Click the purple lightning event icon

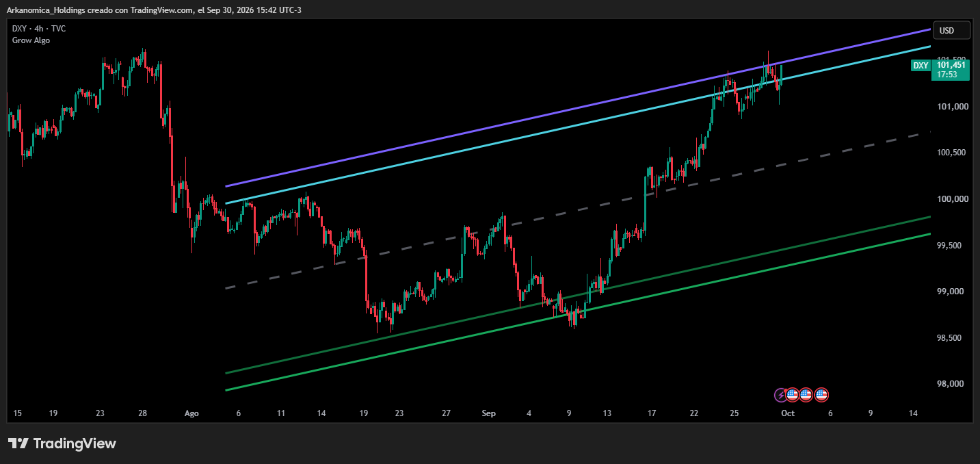coord(781,395)
